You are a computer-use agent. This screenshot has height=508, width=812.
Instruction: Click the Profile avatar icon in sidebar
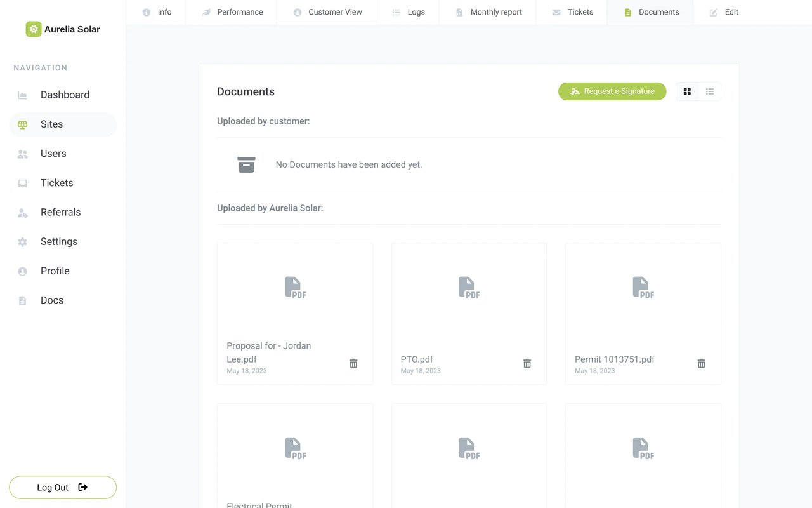[x=23, y=271]
